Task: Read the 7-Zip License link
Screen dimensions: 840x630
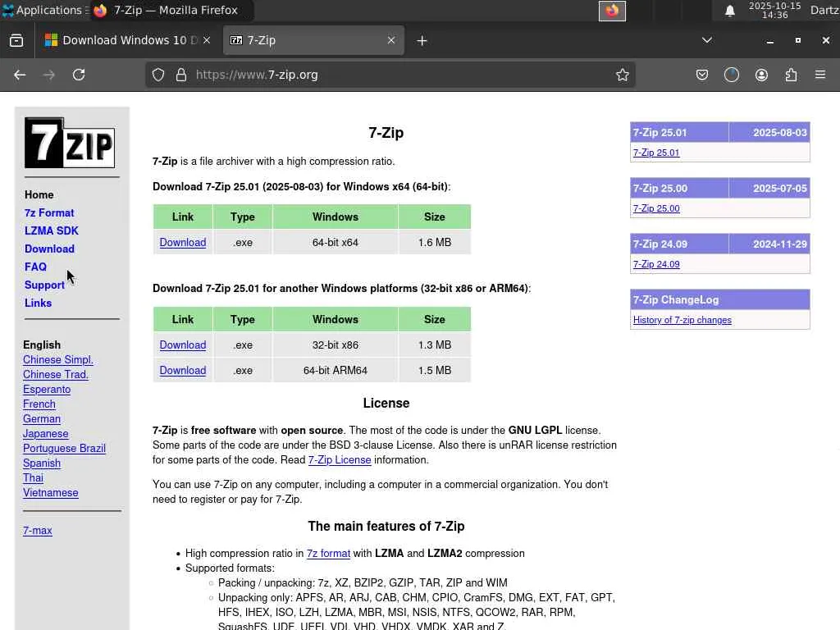Action: click(x=340, y=459)
